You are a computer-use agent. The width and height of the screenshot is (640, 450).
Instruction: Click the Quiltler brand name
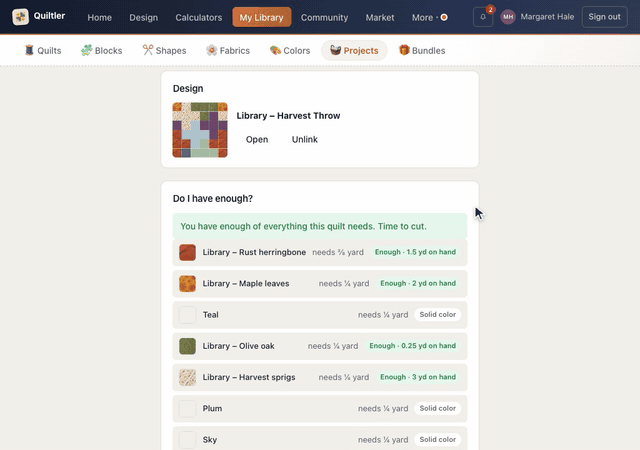[49, 16]
